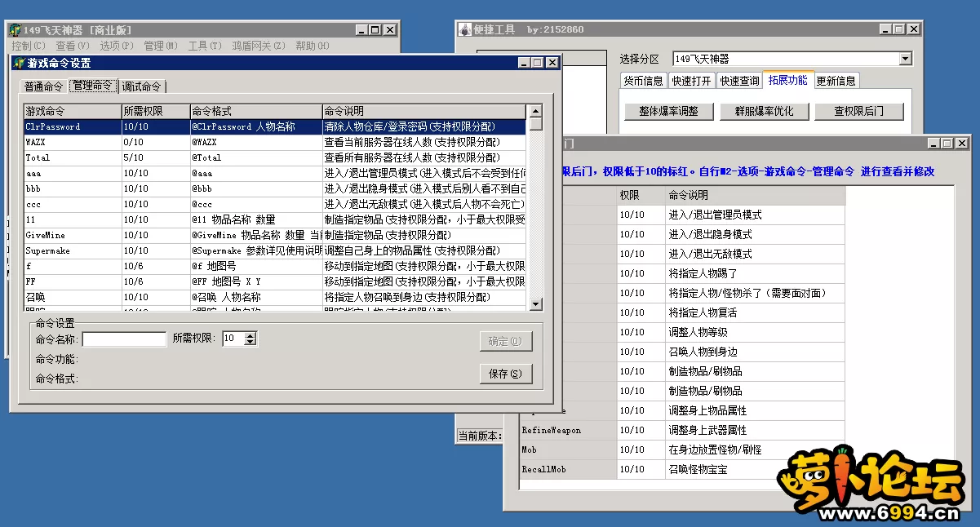Select the 召唤人物到身边 row
Image resolution: width=980 pixels, height=527 pixels.
pyautogui.click(x=704, y=352)
